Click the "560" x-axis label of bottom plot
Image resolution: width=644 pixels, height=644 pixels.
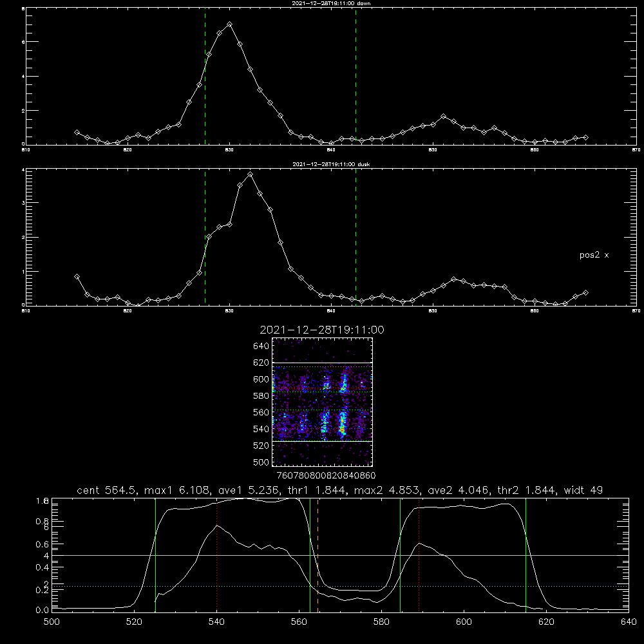click(299, 622)
